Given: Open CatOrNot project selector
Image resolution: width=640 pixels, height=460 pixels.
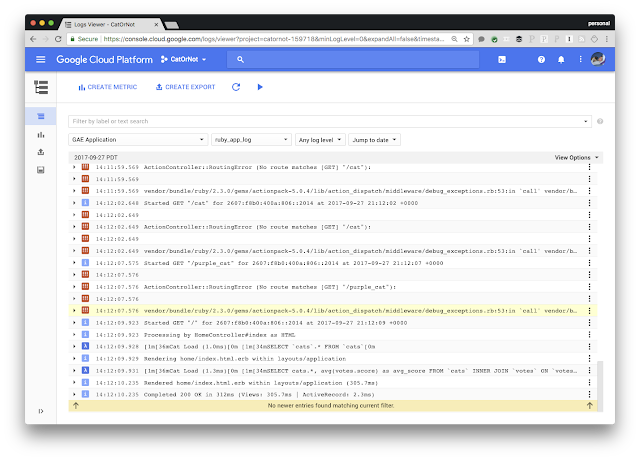Looking at the screenshot, I should (183, 60).
